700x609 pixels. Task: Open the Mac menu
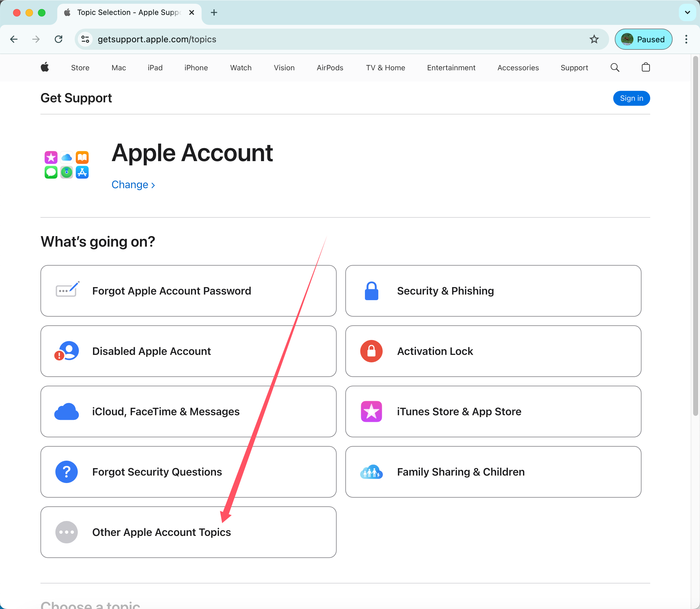(119, 67)
